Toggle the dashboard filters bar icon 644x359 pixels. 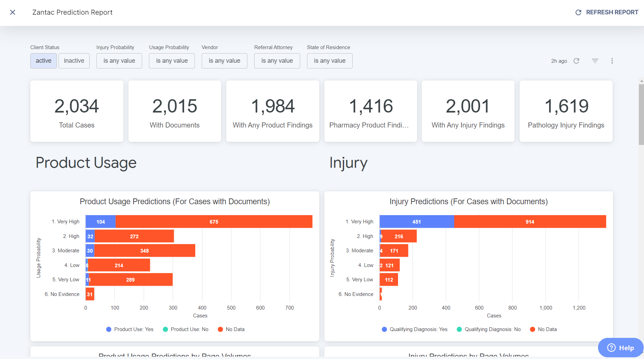tap(595, 61)
